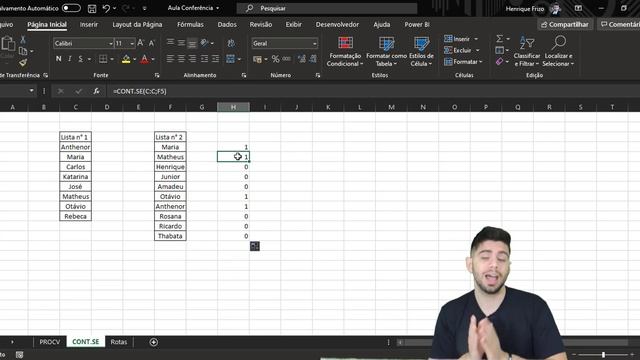This screenshot has width=640, height=360.
Task: Click the Cut scissors icon
Action: click(x=23, y=40)
